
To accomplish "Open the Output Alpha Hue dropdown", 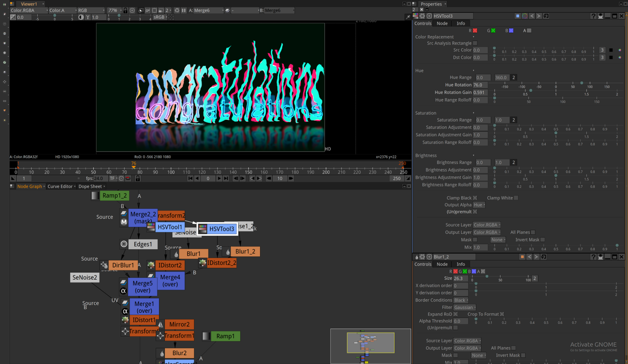I will click(479, 205).
